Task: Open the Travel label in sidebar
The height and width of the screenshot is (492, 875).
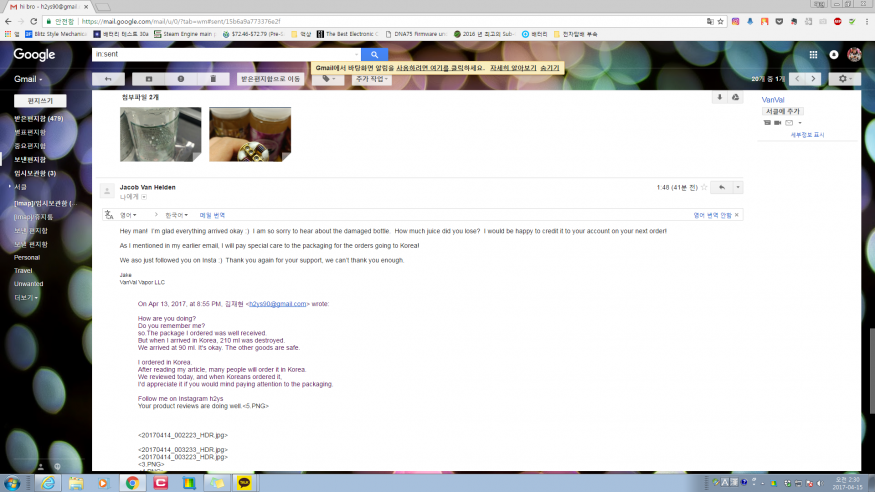Action: pos(23,270)
